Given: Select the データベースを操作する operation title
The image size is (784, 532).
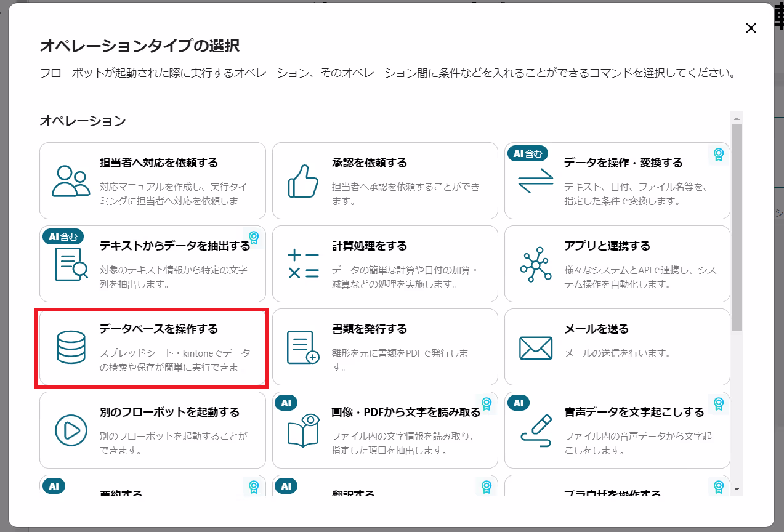Looking at the screenshot, I should click(x=159, y=329).
